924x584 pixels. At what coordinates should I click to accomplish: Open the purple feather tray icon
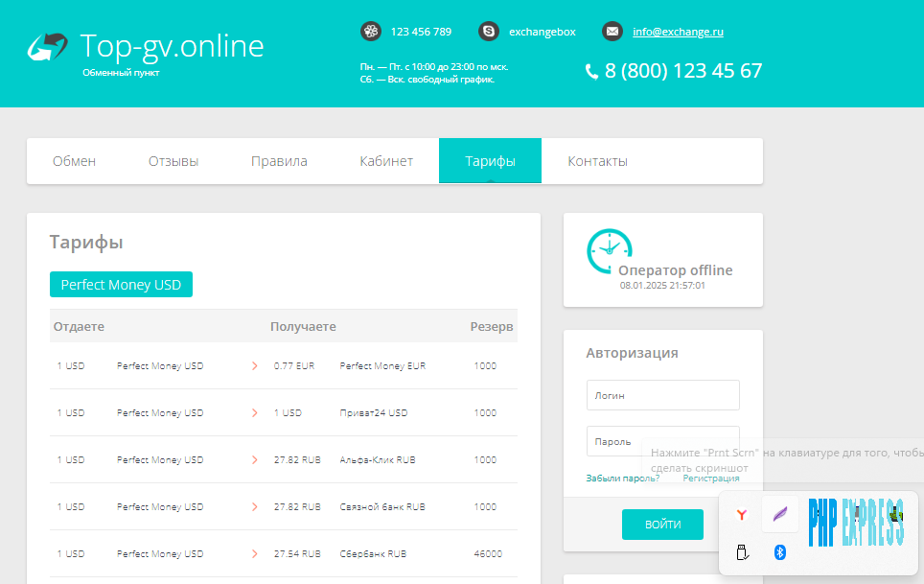coord(779,514)
